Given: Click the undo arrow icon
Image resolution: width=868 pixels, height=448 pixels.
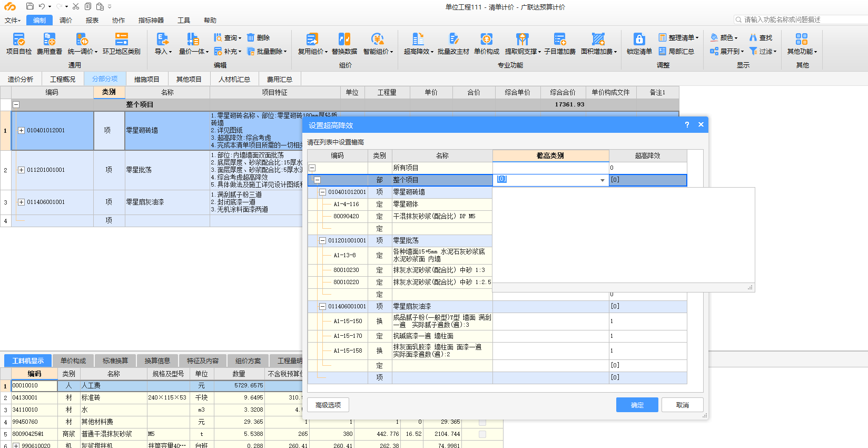Looking at the screenshot, I should (x=42, y=6).
